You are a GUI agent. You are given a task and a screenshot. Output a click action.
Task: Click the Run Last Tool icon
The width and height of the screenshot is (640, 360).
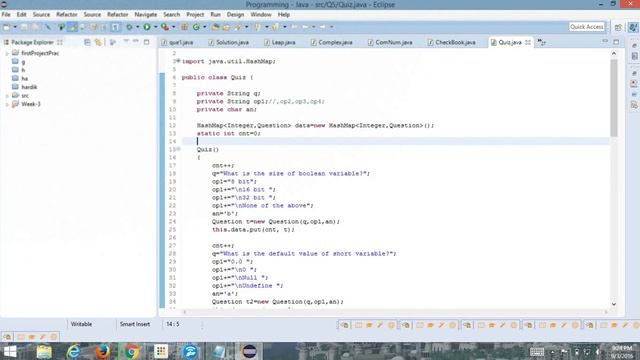pos(164,27)
